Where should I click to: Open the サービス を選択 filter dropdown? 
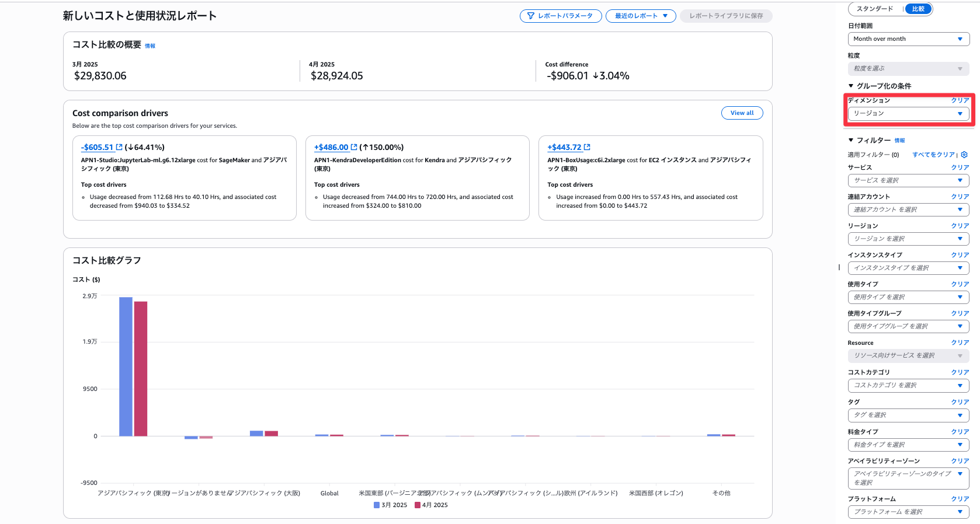coord(908,180)
